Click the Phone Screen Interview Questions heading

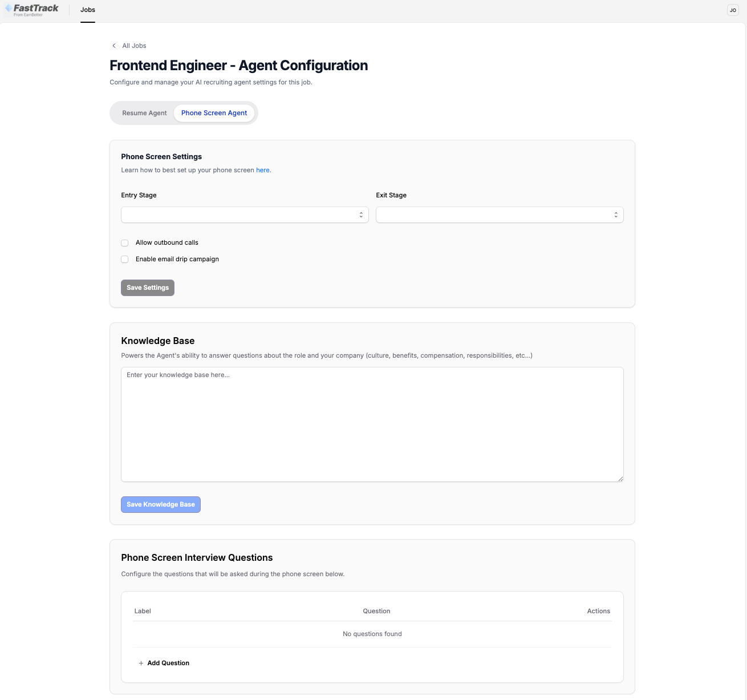pos(197,557)
